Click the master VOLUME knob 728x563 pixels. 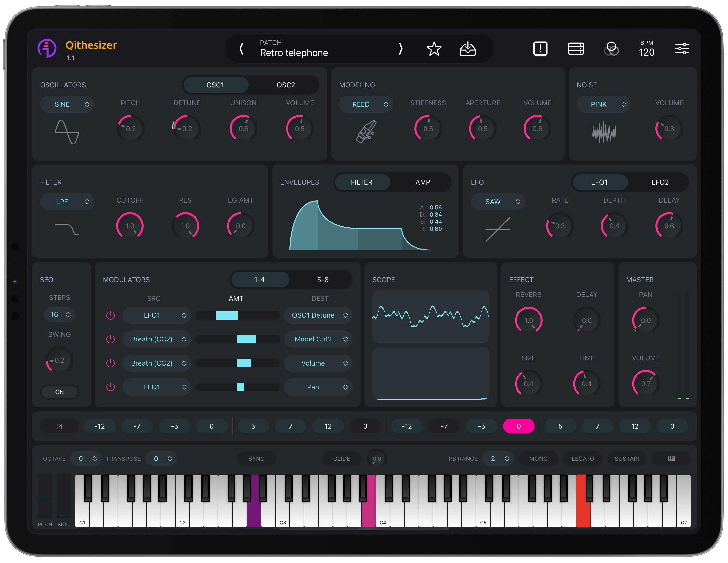(x=646, y=384)
